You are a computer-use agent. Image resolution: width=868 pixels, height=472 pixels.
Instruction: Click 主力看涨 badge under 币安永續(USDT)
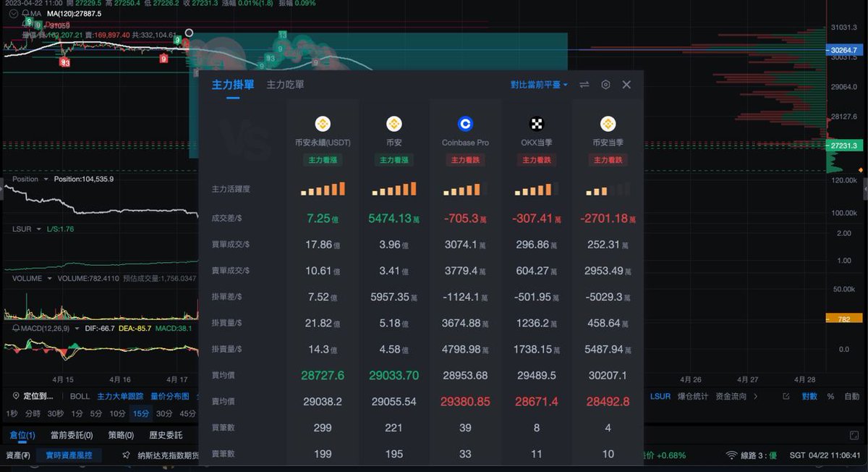tap(323, 160)
